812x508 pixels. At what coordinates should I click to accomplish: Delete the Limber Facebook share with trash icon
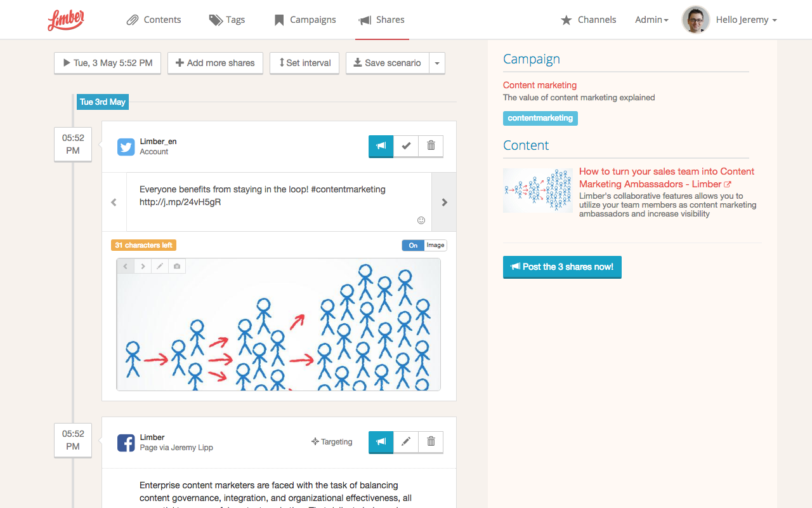pos(431,441)
